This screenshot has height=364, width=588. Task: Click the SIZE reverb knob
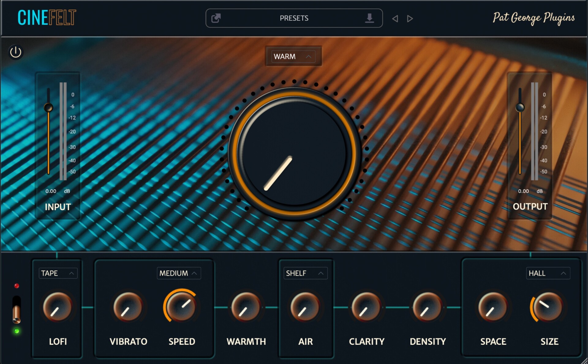click(548, 307)
